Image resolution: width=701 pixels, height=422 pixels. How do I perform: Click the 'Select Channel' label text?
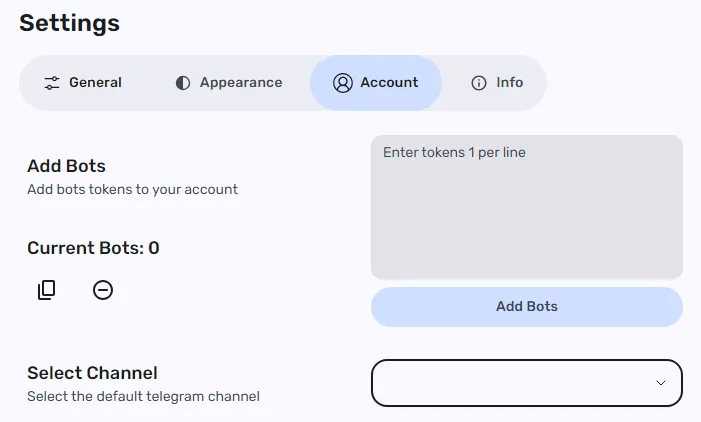click(92, 373)
